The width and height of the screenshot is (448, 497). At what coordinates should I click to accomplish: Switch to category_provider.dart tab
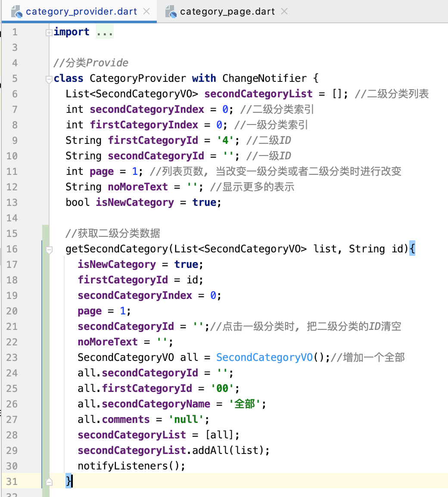coord(81,11)
